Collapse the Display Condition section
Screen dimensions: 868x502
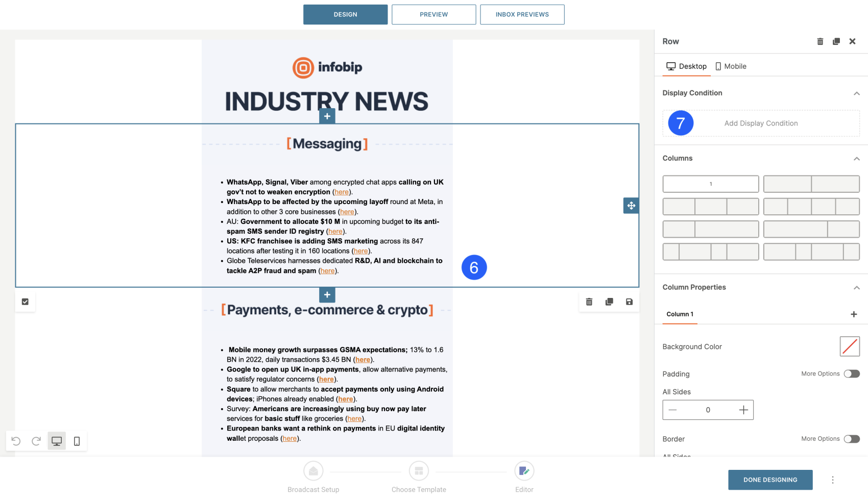(856, 93)
